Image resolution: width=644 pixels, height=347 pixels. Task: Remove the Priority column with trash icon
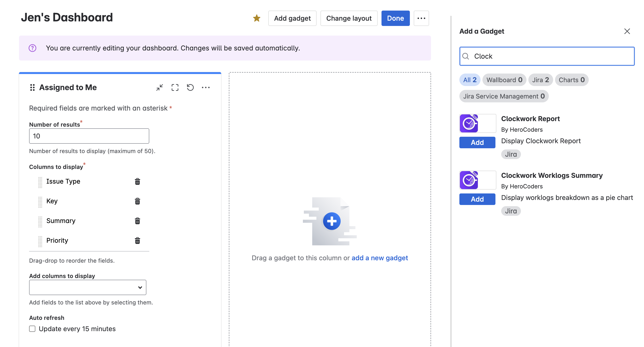[x=137, y=241]
